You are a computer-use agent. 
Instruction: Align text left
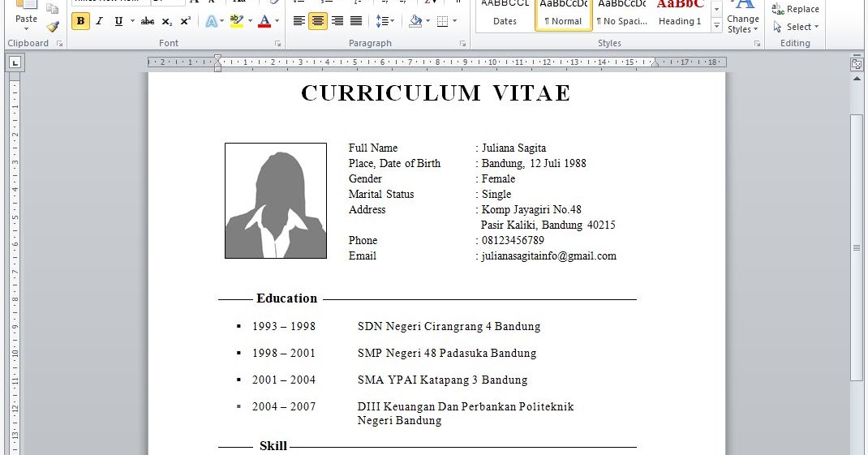[x=299, y=21]
